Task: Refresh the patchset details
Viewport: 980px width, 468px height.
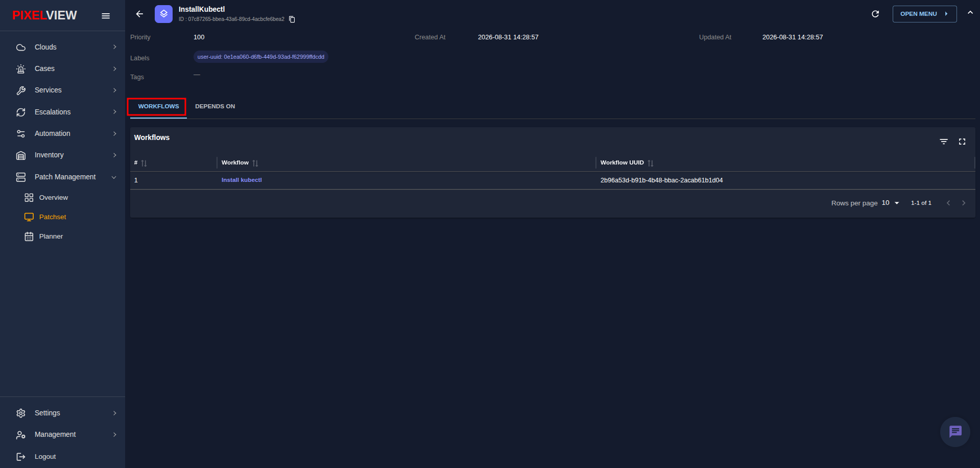Action: tap(875, 14)
